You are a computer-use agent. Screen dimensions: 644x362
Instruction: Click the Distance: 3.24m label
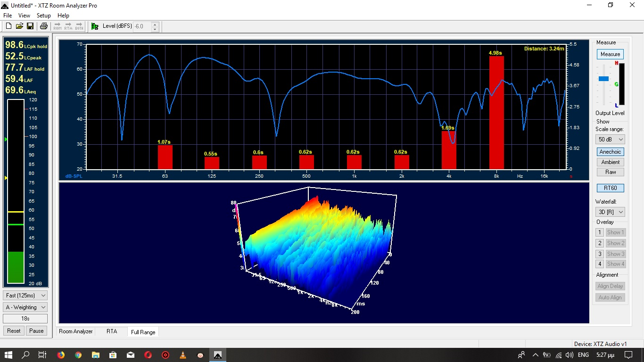[544, 49]
